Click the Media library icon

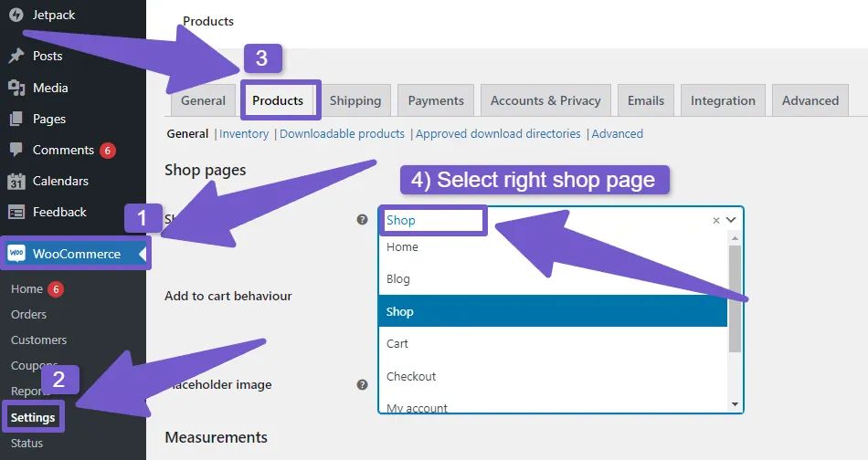coord(16,88)
